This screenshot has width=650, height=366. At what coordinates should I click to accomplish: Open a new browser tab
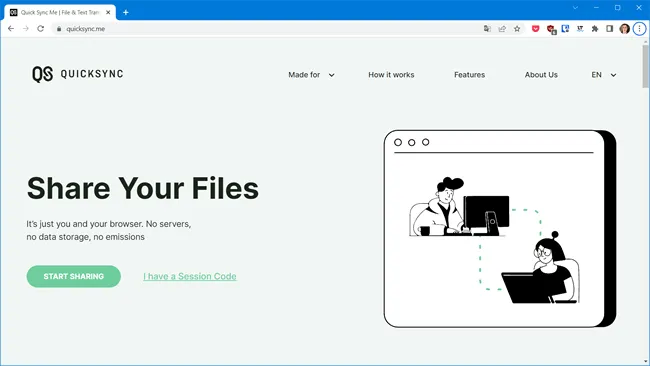click(126, 12)
